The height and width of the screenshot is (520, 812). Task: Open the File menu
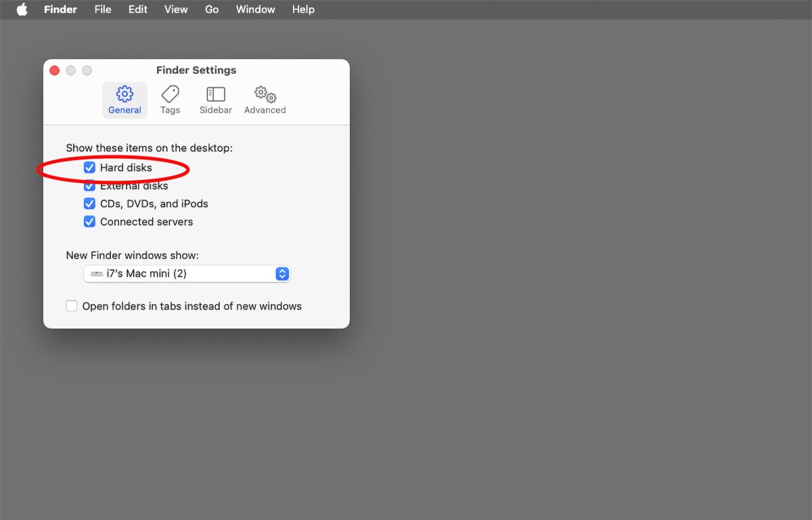[103, 9]
